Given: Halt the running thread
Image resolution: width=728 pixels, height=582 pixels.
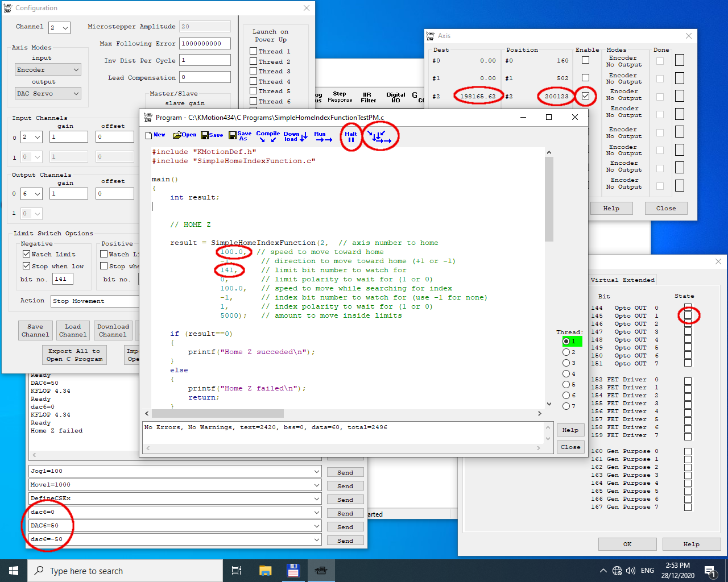Looking at the screenshot, I should (351, 136).
